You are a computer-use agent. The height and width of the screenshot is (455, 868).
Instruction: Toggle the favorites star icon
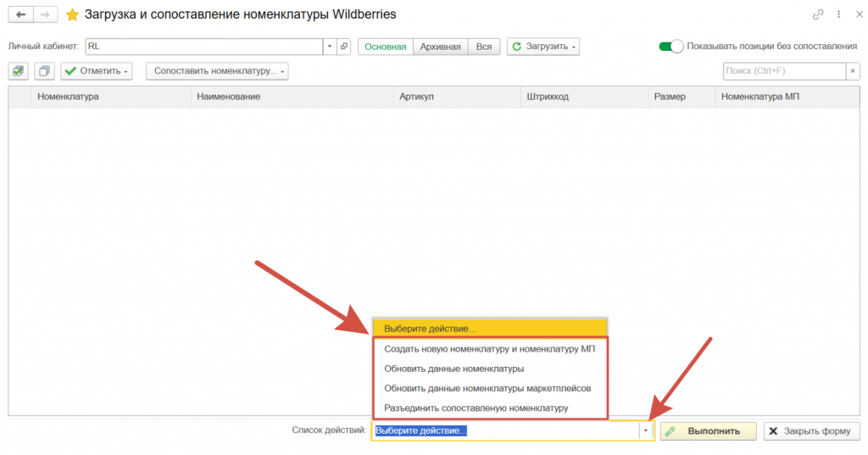click(72, 14)
